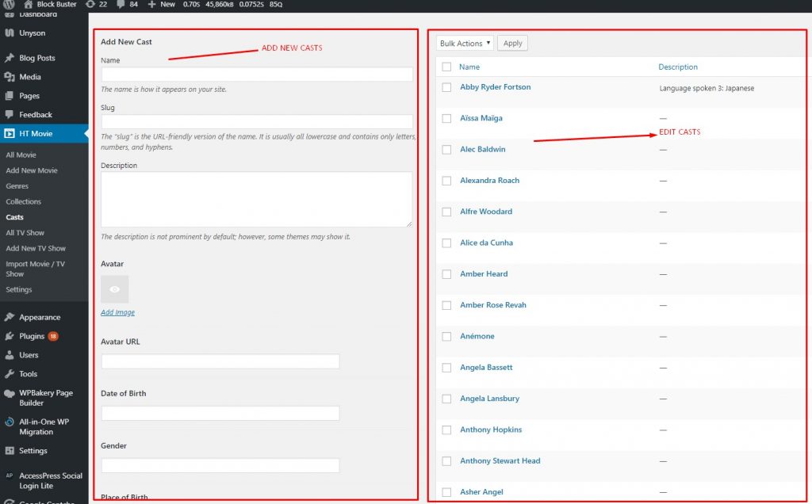Check the box for Abby Ryder Fortson
Viewport: 812px width, 504px height.
pos(446,87)
